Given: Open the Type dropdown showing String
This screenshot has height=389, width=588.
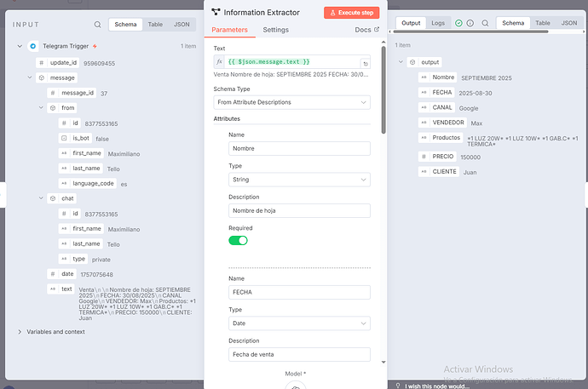Looking at the screenshot, I should 299,180.
